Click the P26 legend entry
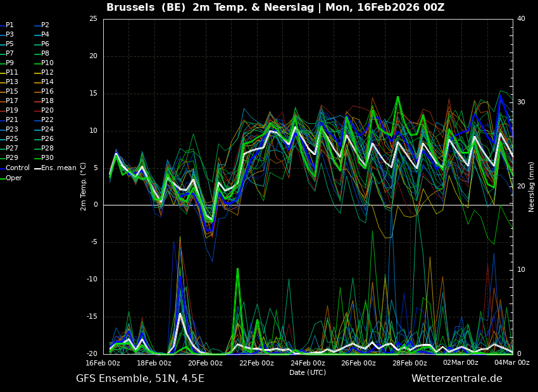 click(x=44, y=138)
